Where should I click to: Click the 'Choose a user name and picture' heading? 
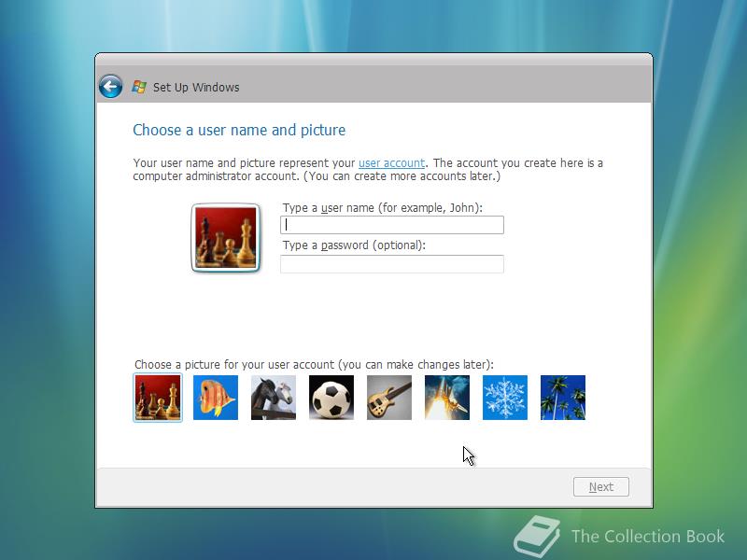(x=239, y=130)
